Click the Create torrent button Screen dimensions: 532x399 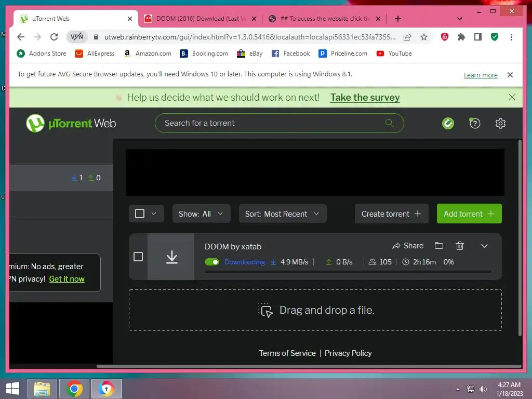tap(392, 214)
